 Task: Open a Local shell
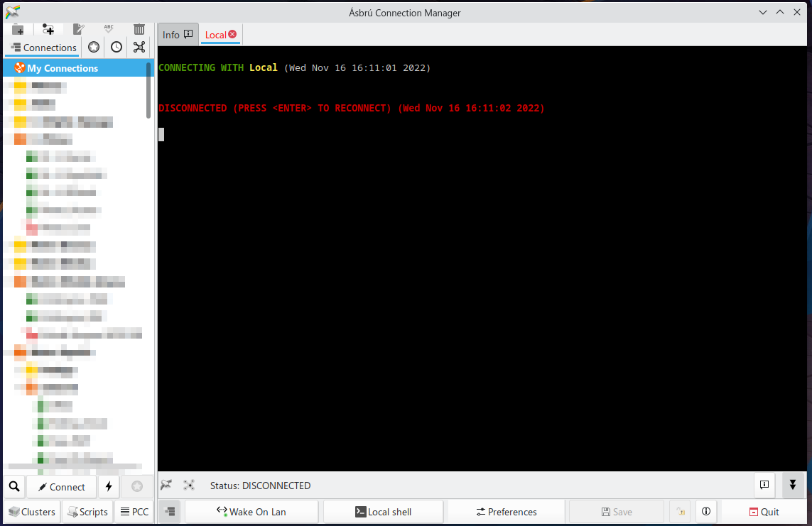coord(383,512)
